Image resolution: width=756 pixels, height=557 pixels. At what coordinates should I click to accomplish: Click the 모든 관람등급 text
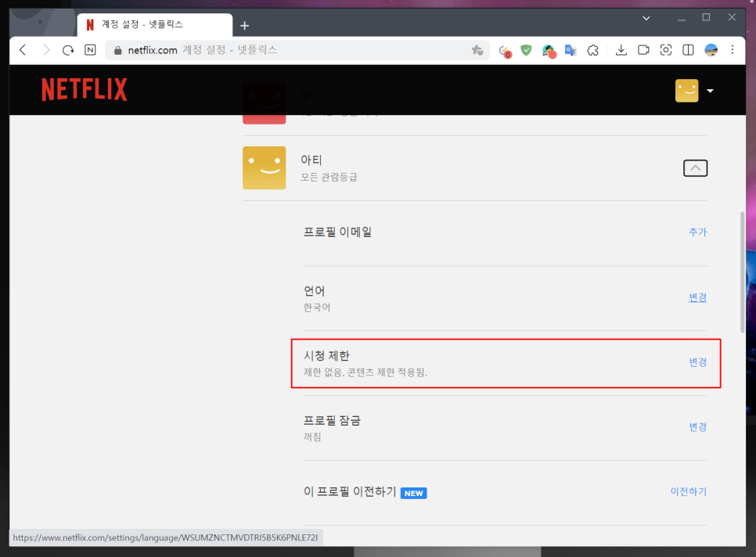coord(329,178)
